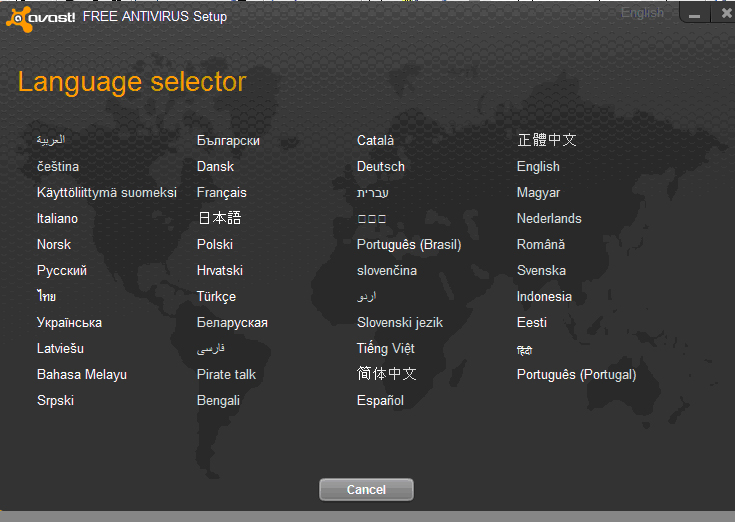Viewport: 735px width, 522px height.
Task: Select Dansk language
Action: point(215,166)
